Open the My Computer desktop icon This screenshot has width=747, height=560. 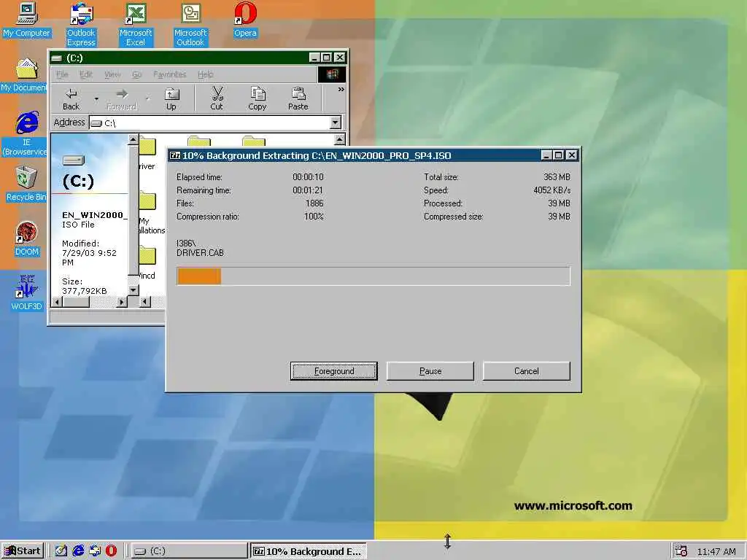coord(26,20)
